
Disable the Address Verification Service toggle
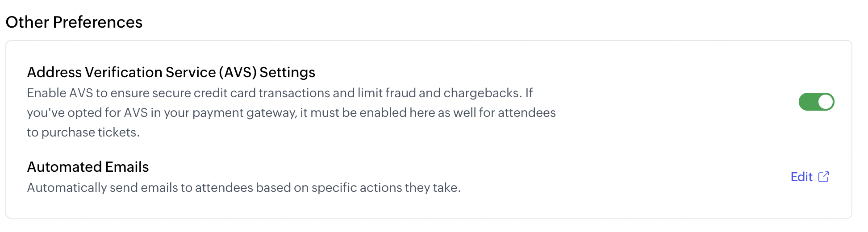click(x=816, y=102)
